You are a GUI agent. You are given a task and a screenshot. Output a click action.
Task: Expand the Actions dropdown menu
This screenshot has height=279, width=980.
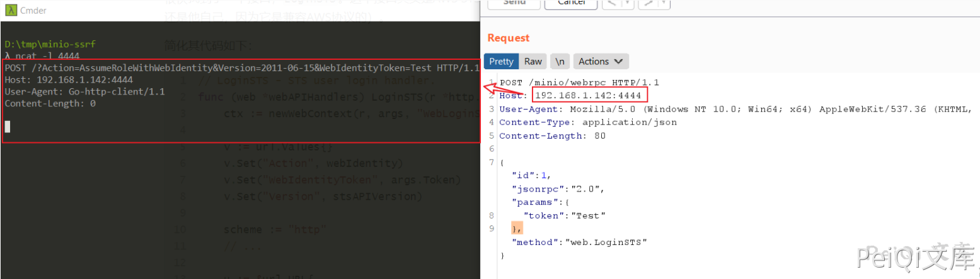(x=601, y=61)
